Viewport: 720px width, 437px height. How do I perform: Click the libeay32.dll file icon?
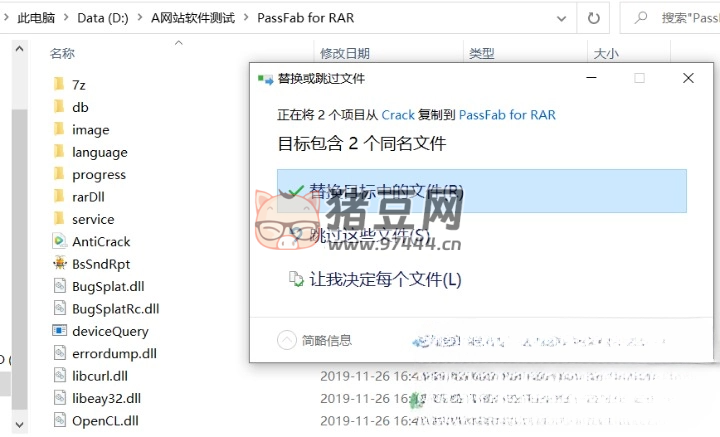click(60, 398)
